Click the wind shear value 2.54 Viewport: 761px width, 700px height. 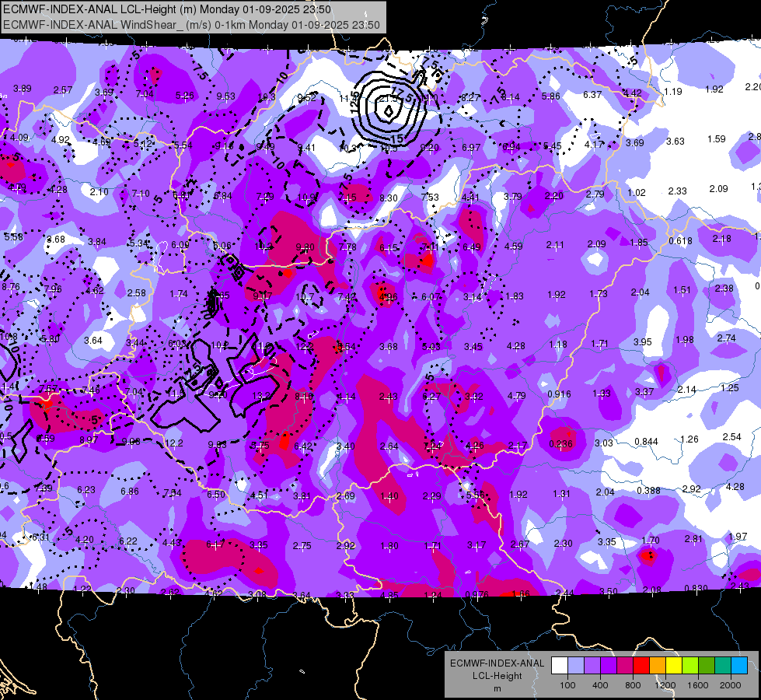pos(732,436)
